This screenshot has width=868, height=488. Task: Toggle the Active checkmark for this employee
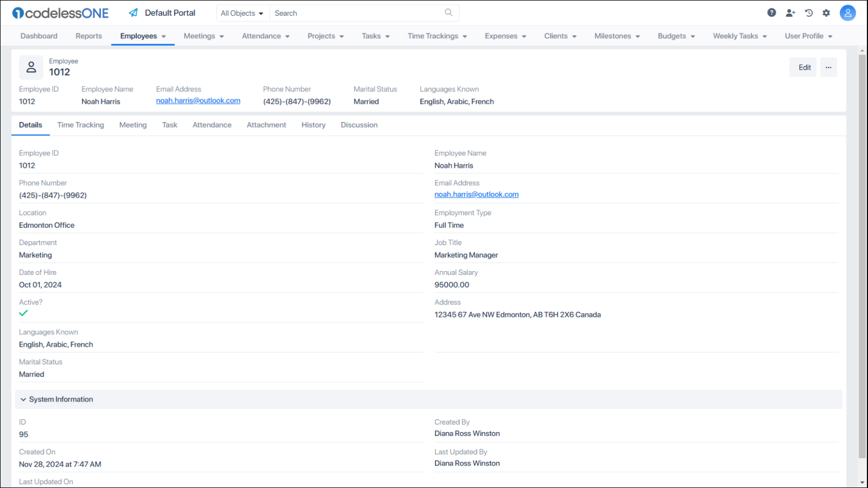(x=23, y=312)
